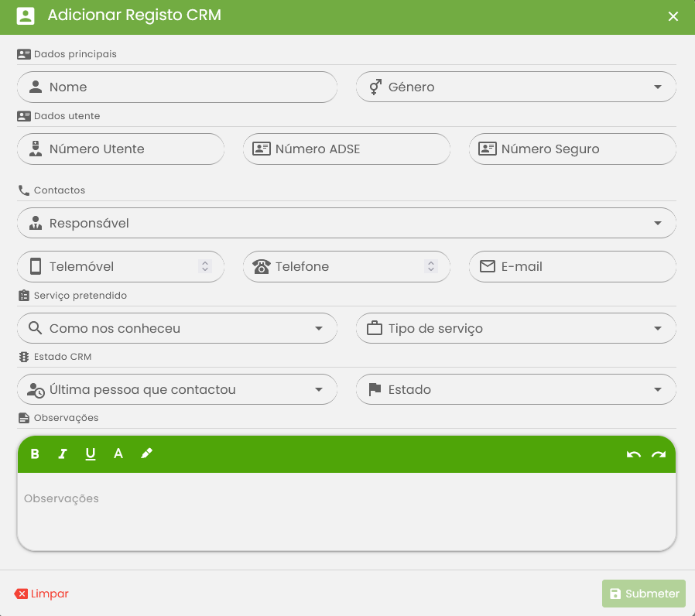Toggle italic in the Observações editor

click(x=63, y=453)
